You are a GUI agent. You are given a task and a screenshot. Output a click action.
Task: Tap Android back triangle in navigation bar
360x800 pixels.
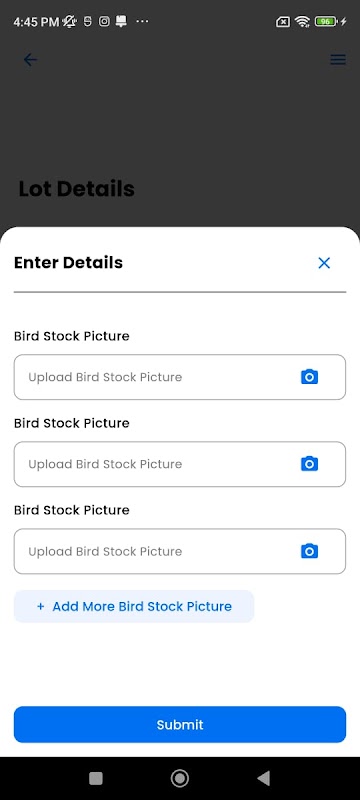coord(264,778)
